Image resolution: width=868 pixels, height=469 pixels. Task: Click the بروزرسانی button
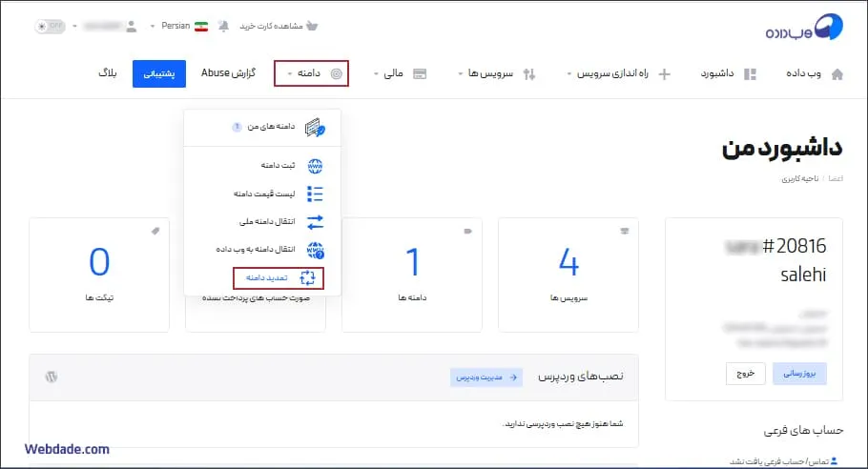coord(799,374)
